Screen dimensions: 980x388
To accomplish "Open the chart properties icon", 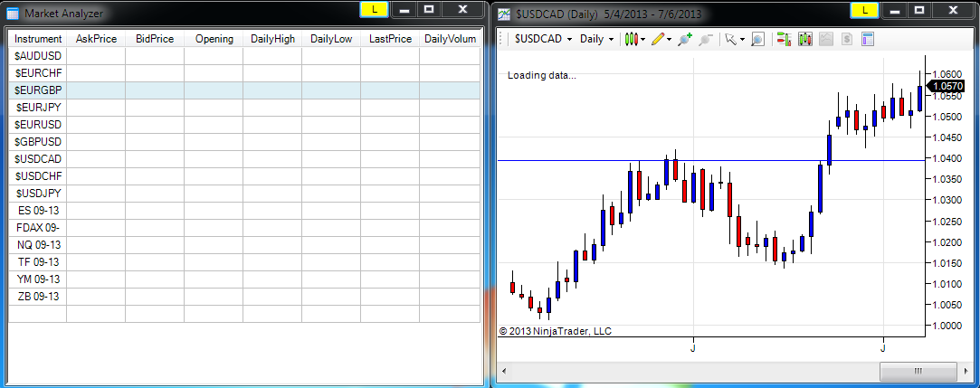I will (867, 39).
